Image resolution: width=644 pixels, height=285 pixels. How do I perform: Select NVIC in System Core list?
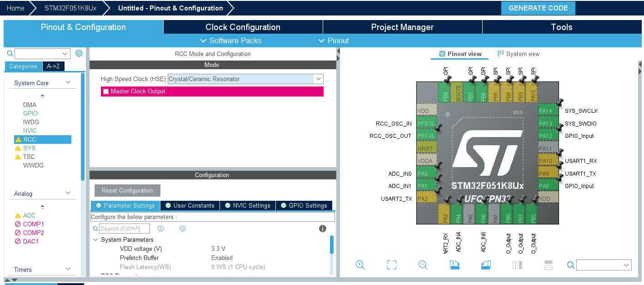pos(30,131)
